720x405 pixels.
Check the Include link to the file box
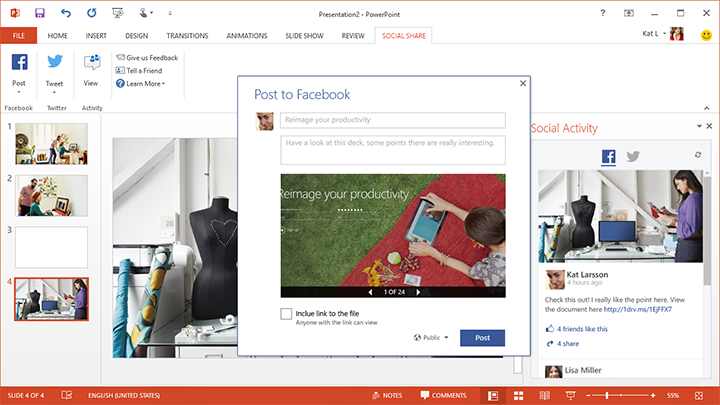tap(287, 315)
